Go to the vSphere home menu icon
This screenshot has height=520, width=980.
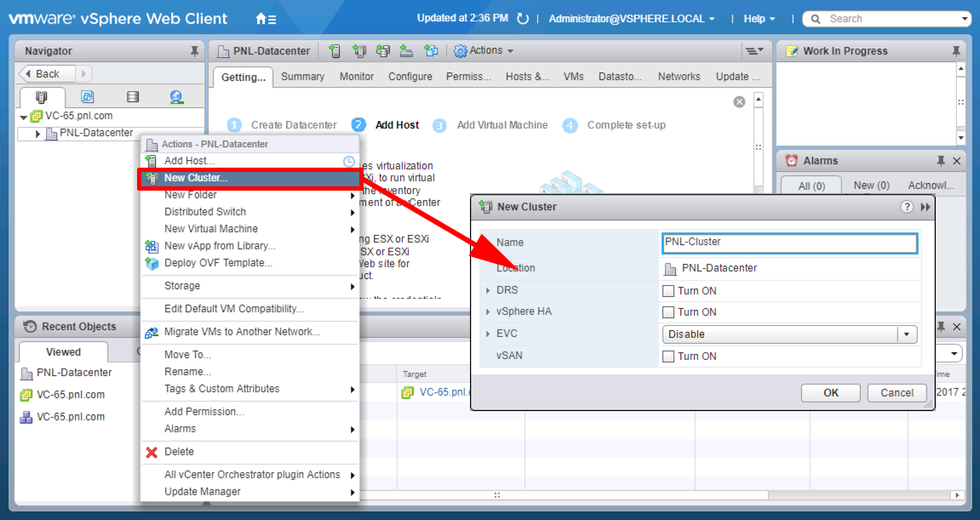click(266, 19)
